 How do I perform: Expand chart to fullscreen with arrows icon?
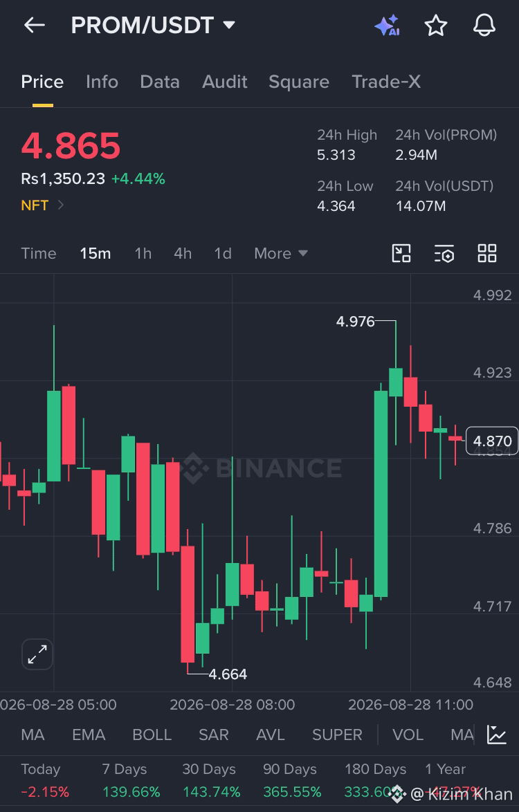(37, 654)
